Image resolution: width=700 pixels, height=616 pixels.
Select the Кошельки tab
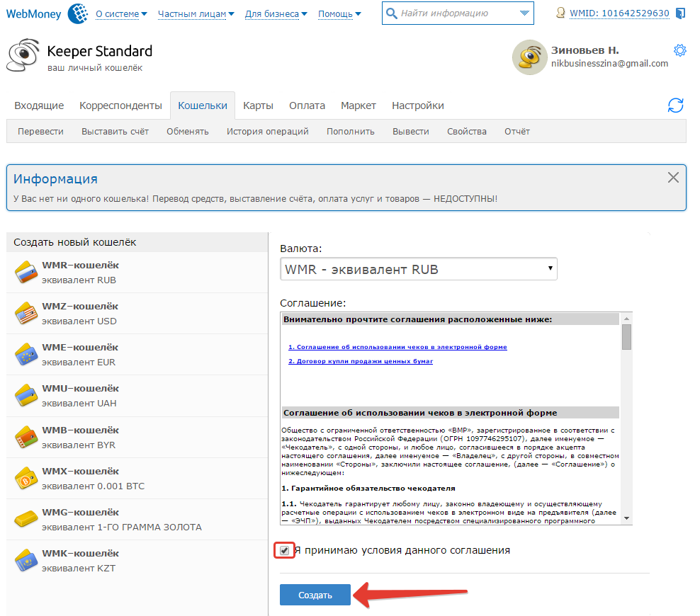[203, 105]
